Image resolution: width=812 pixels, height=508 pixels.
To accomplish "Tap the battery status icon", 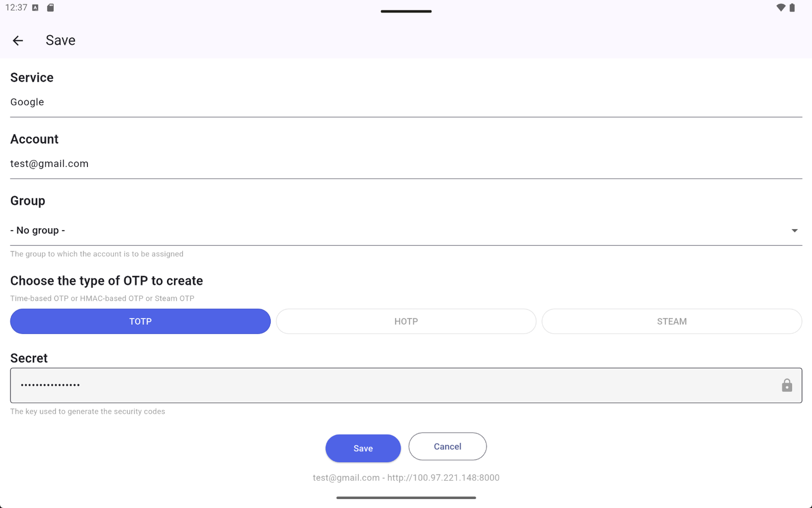I will [x=792, y=8].
